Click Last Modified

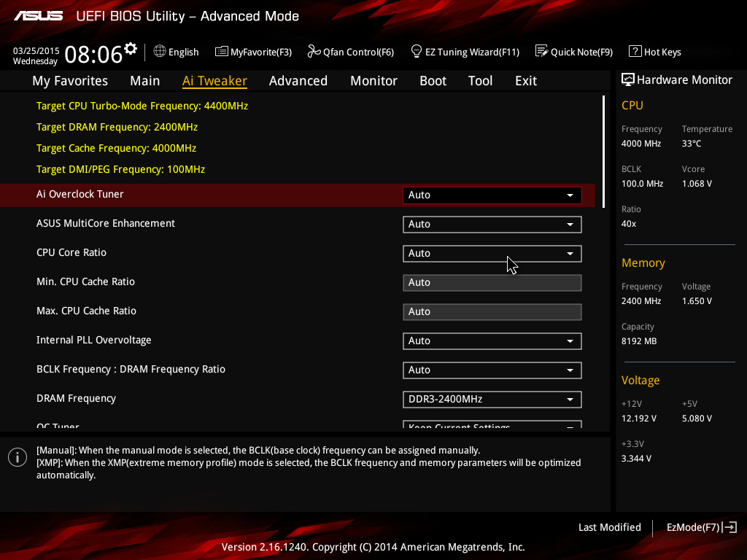(610, 527)
